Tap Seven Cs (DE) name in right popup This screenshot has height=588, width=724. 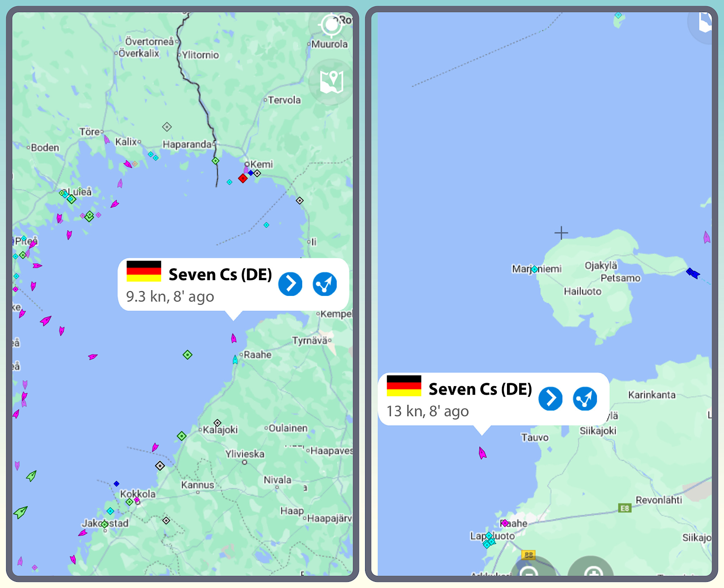pos(480,389)
